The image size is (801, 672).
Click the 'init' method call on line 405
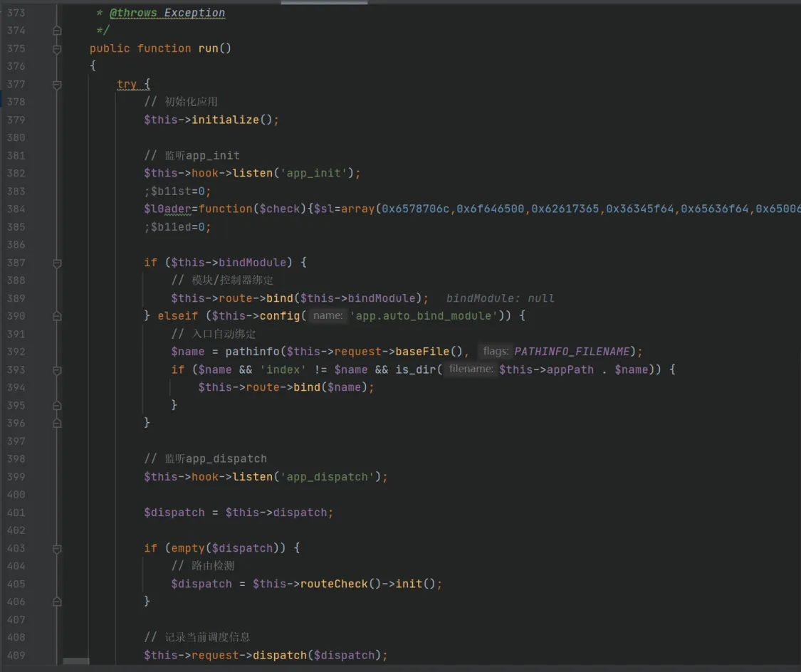[x=409, y=584]
